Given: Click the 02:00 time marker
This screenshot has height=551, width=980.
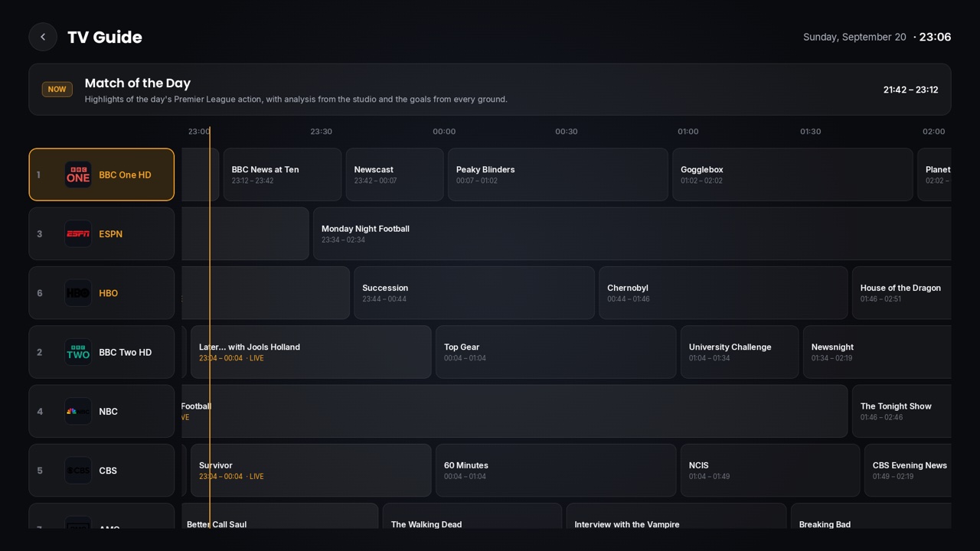Looking at the screenshot, I should point(934,132).
